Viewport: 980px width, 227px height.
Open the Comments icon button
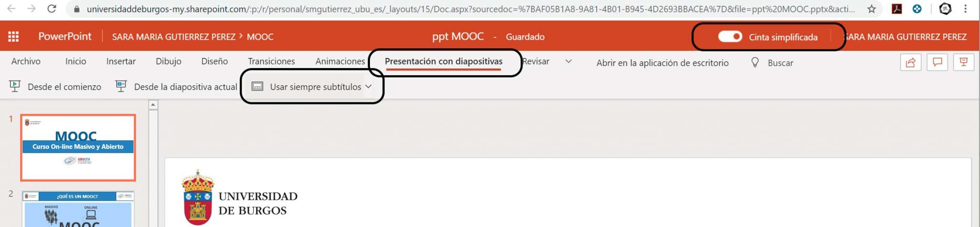(937, 62)
